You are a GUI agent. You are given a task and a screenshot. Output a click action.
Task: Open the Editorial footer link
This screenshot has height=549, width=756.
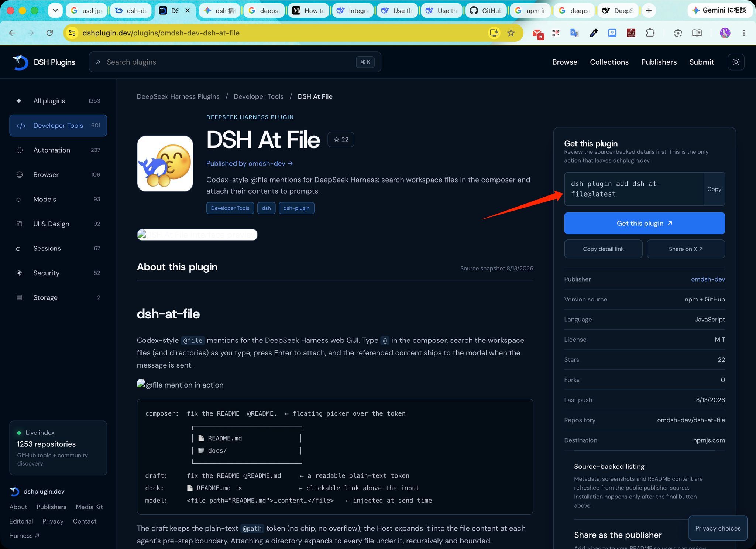click(x=21, y=521)
